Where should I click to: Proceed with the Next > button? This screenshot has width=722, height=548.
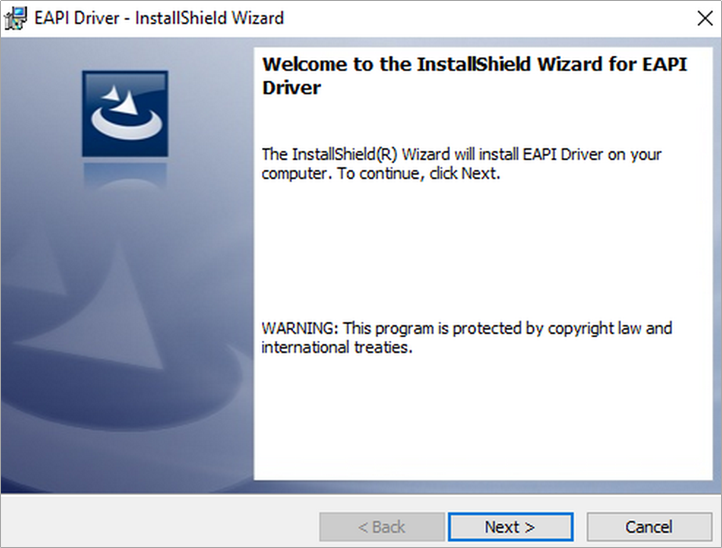click(510, 526)
